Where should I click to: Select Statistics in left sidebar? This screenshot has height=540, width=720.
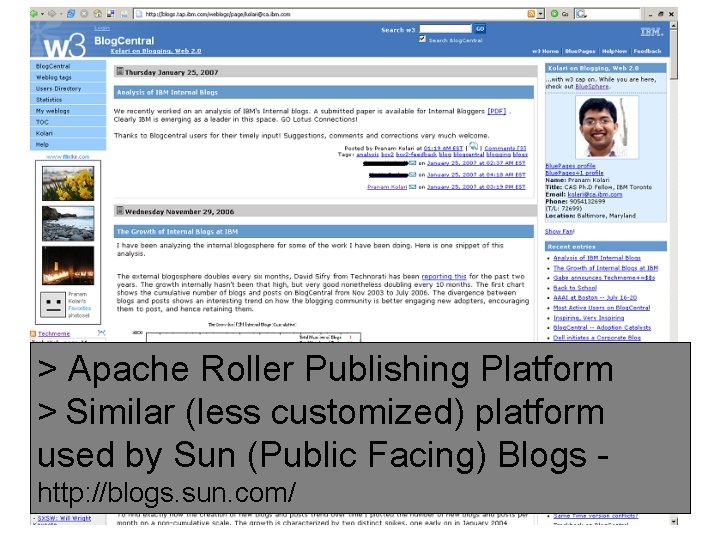pos(68,99)
